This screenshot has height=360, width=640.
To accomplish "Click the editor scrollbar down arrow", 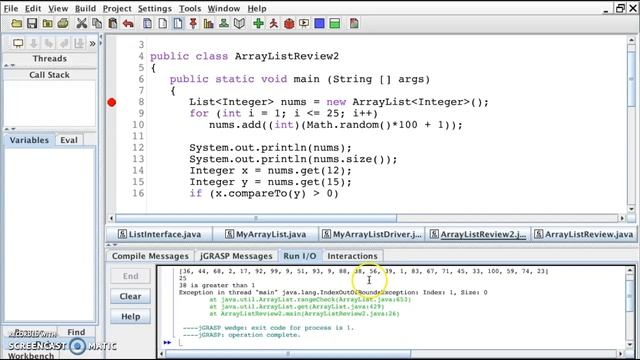I will click(x=631, y=209).
